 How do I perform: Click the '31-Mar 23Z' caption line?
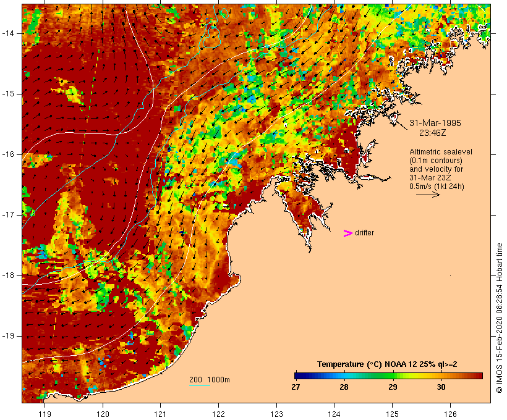(430, 178)
